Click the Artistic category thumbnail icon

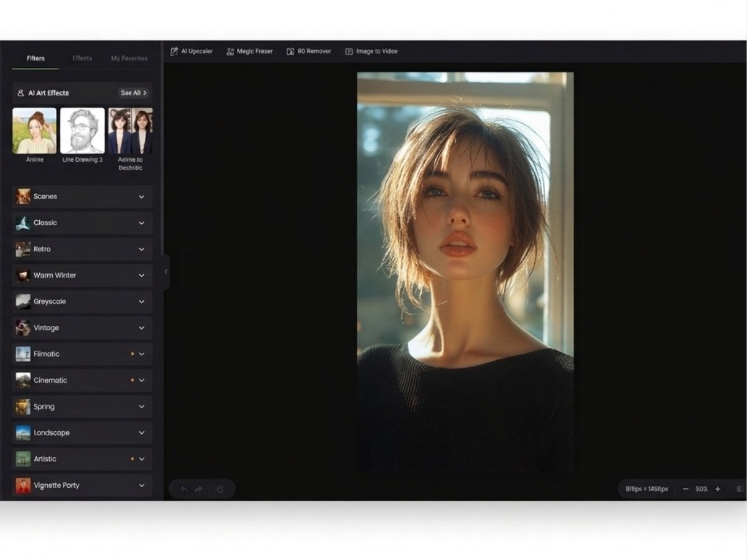[23, 459]
